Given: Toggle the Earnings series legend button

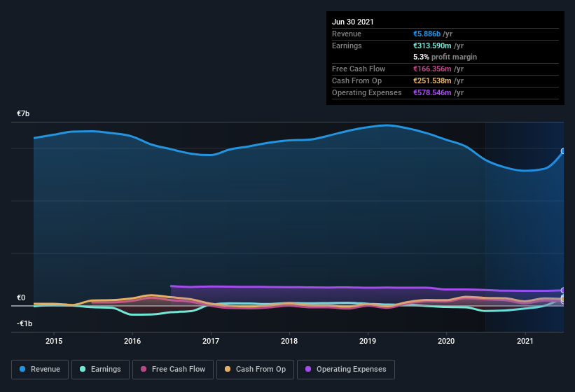Looking at the screenshot, I should pos(100,370).
